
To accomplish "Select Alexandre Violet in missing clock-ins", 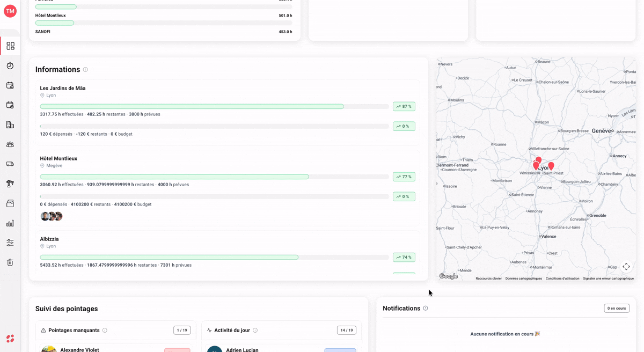I will 79,349.
